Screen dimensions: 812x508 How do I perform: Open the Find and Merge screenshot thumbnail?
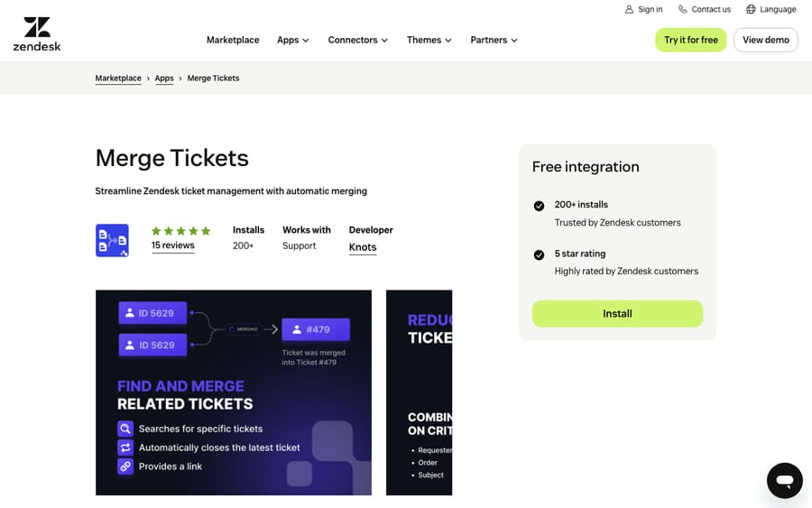[x=234, y=393]
